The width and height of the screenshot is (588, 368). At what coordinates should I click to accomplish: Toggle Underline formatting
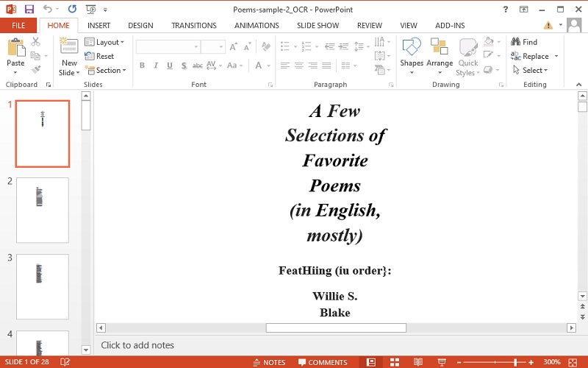click(170, 66)
